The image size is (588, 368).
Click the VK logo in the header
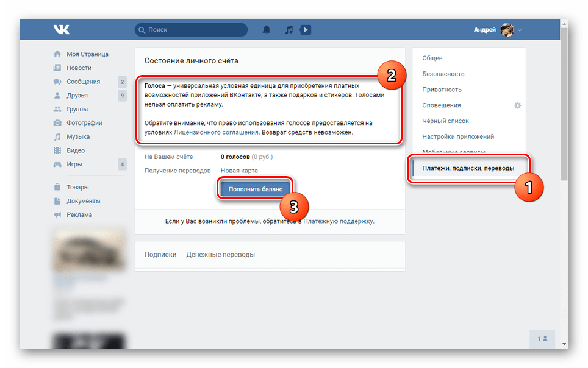pyautogui.click(x=61, y=30)
